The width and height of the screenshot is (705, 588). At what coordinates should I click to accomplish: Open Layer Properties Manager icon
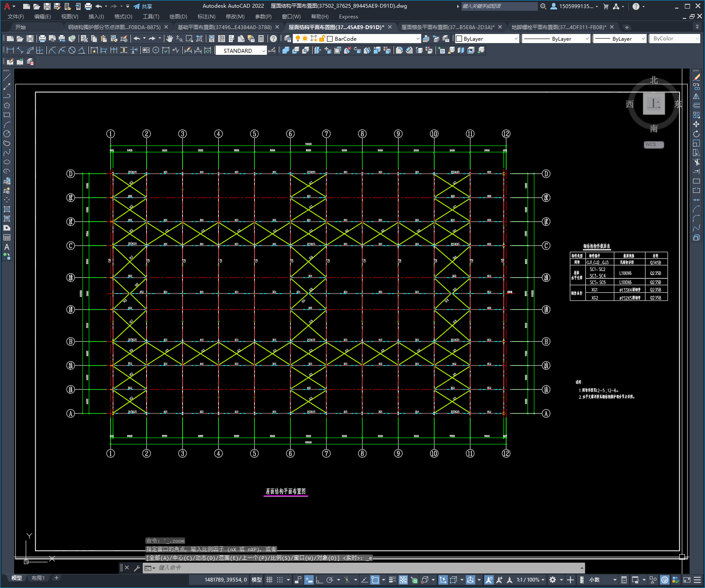click(288, 39)
